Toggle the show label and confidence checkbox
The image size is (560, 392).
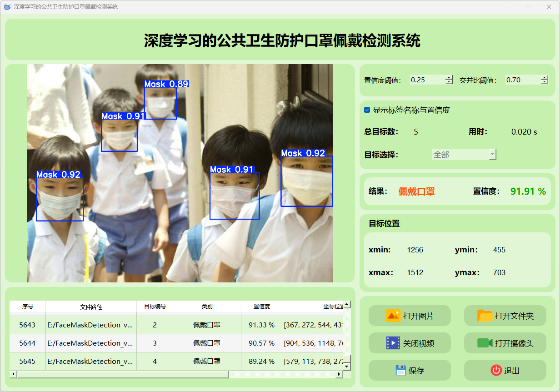click(x=367, y=110)
